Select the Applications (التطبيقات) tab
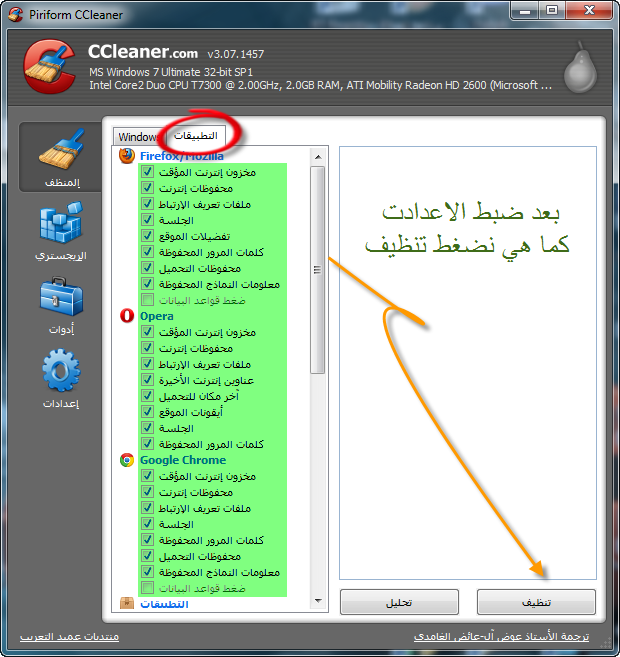The image size is (620, 657). 196,135
